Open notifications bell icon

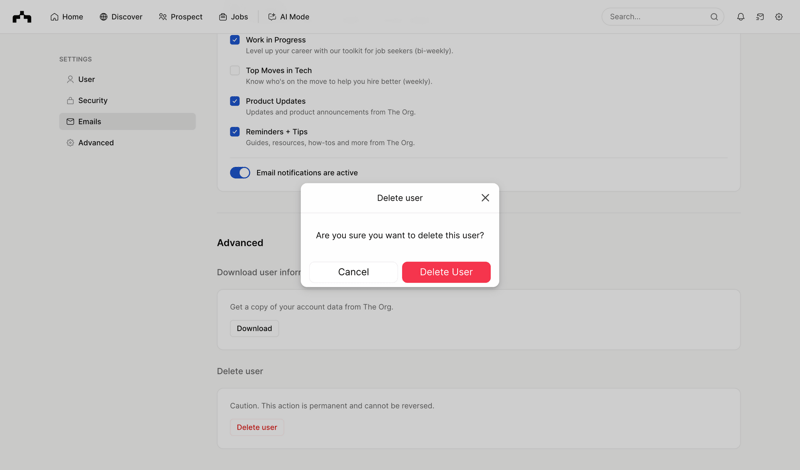[740, 17]
